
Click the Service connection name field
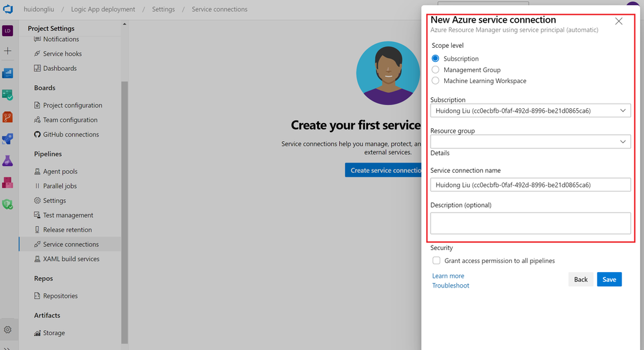(x=531, y=185)
